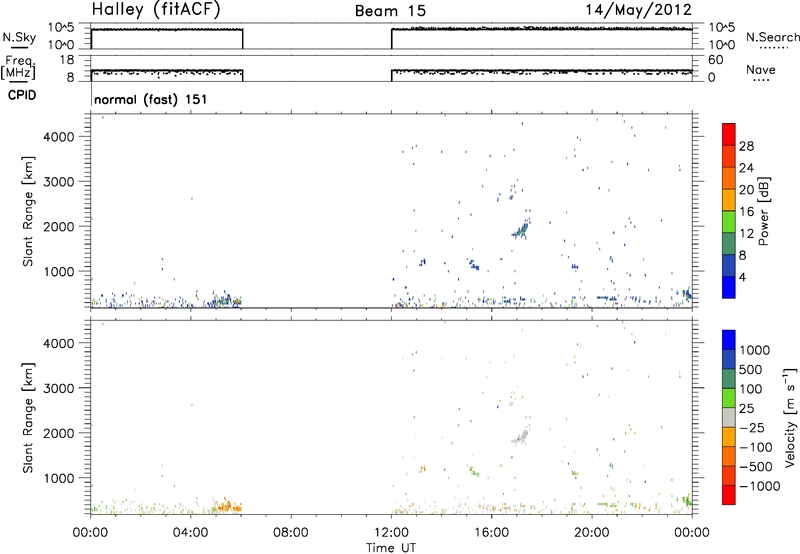Click the "N.Search" legend label
800x554 pixels.
(x=772, y=37)
